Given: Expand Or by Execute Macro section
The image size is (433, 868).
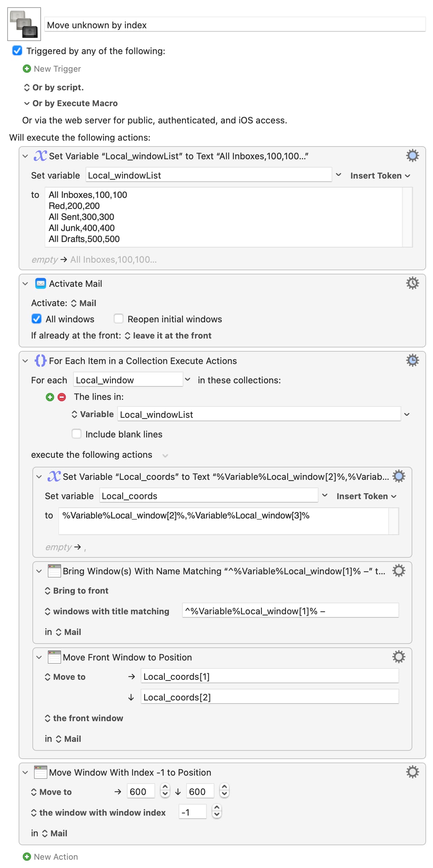Looking at the screenshot, I should 27,103.
